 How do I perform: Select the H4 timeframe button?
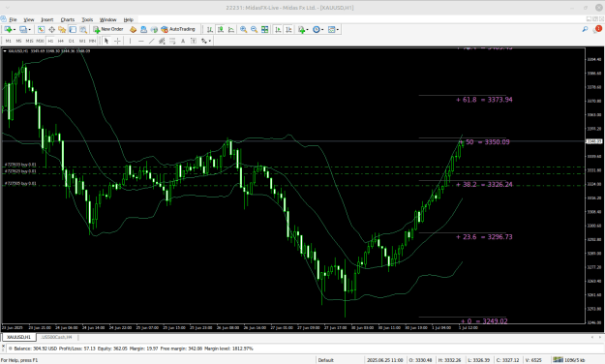(61, 41)
